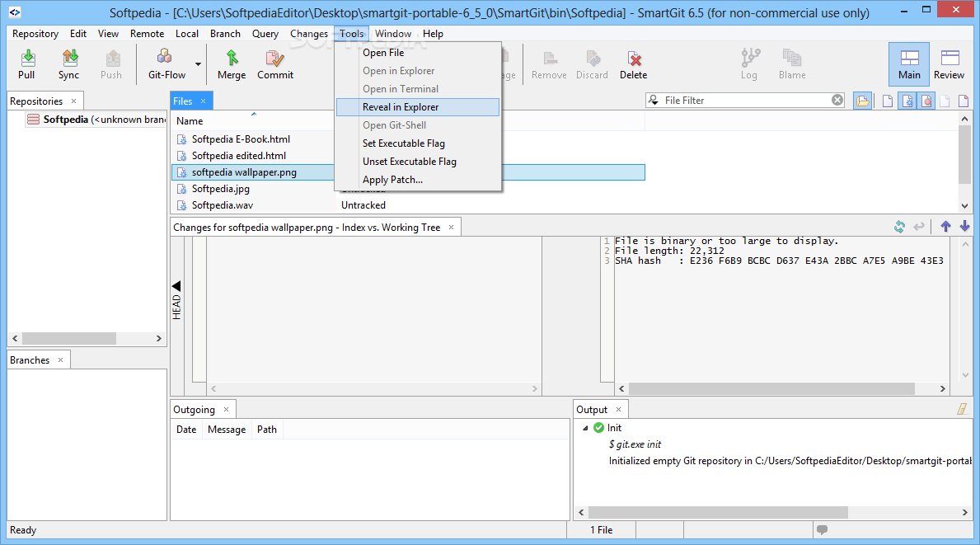Click the Date column header in Outgoing
980x545 pixels.
click(x=186, y=430)
